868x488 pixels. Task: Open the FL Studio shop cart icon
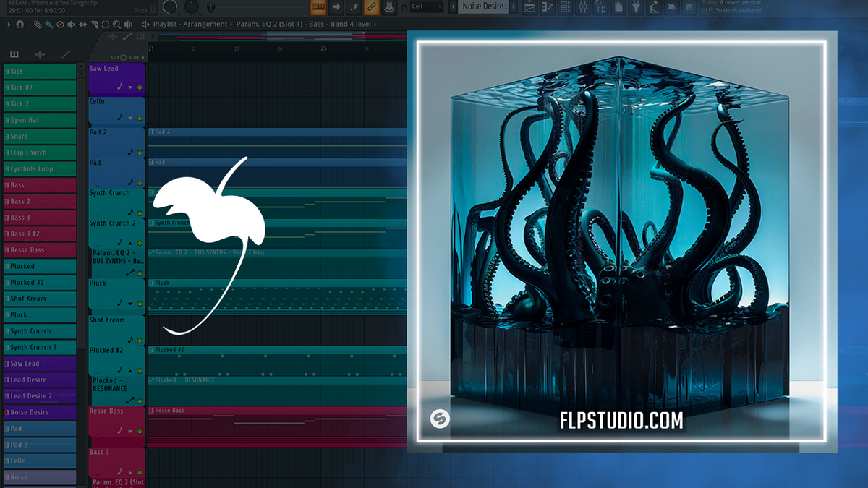point(689,6)
